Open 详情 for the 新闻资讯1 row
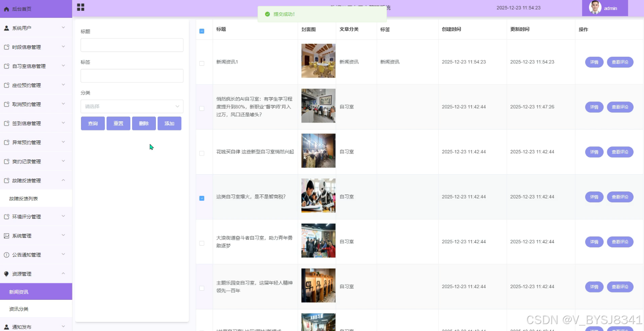Viewport: 644px width, 331px height. [x=594, y=62]
